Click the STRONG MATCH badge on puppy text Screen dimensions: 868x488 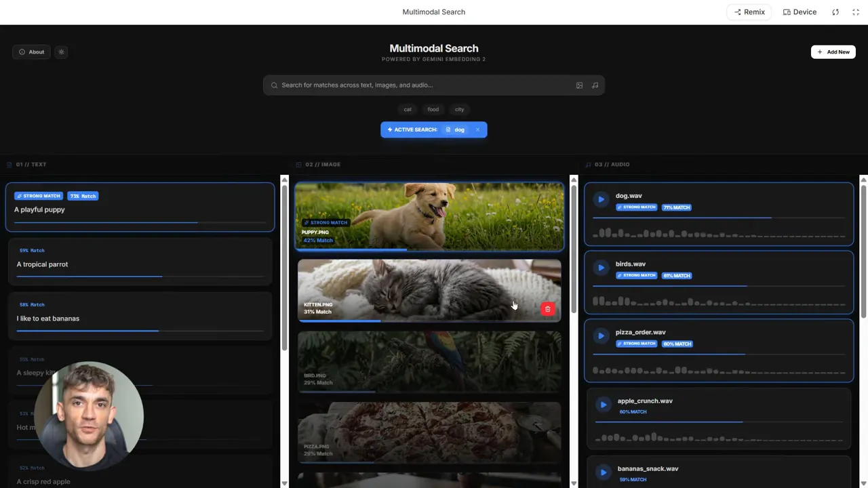click(x=39, y=196)
